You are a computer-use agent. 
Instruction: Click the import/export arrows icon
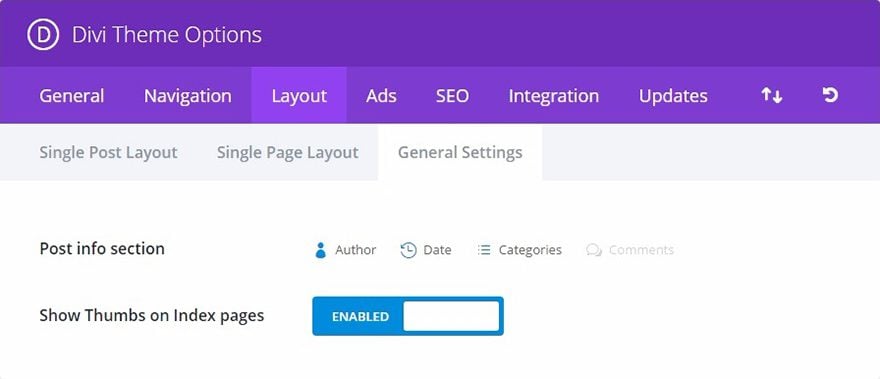click(x=772, y=95)
